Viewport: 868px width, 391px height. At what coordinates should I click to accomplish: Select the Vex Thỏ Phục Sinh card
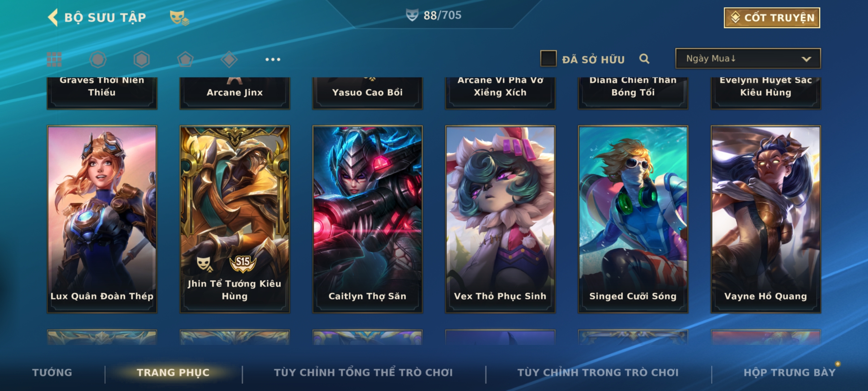pos(500,219)
